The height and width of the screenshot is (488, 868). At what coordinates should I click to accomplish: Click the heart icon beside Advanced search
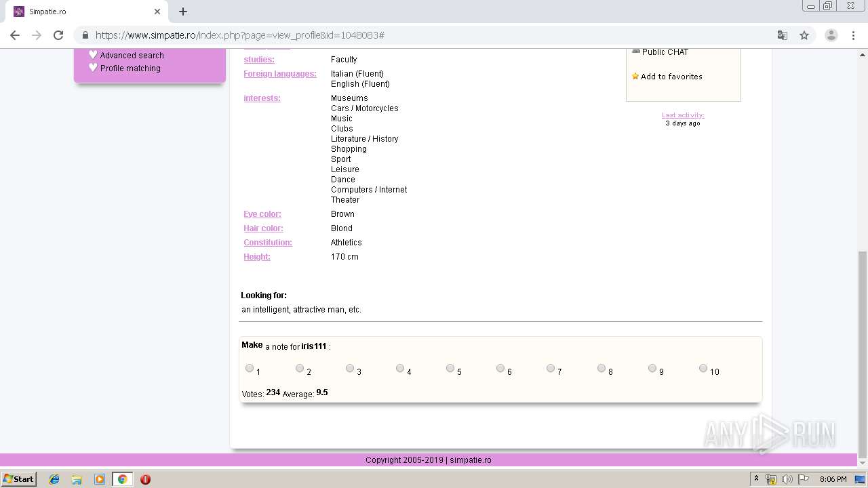(93, 55)
